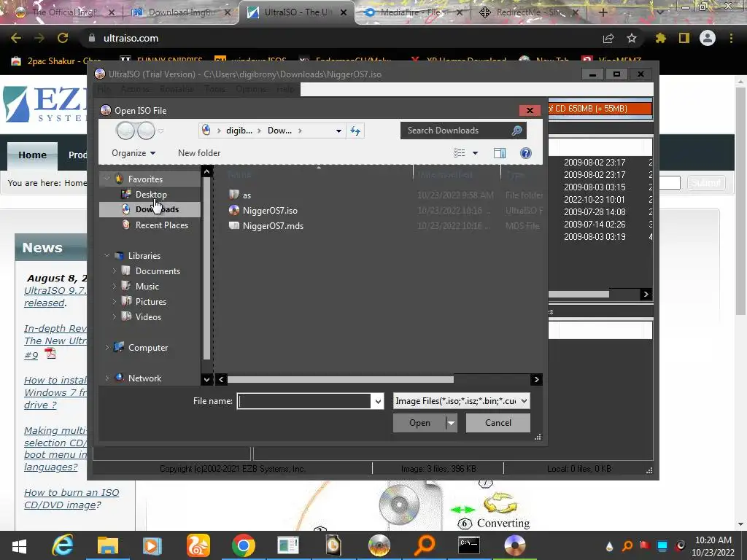The image size is (747, 560).
Task: Open a new browser tab
Action: click(603, 12)
